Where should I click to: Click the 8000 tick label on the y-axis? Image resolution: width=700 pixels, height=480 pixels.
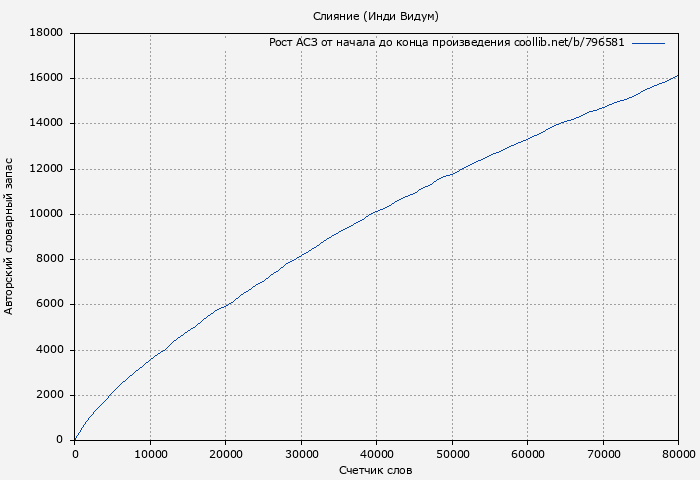pyautogui.click(x=50, y=259)
